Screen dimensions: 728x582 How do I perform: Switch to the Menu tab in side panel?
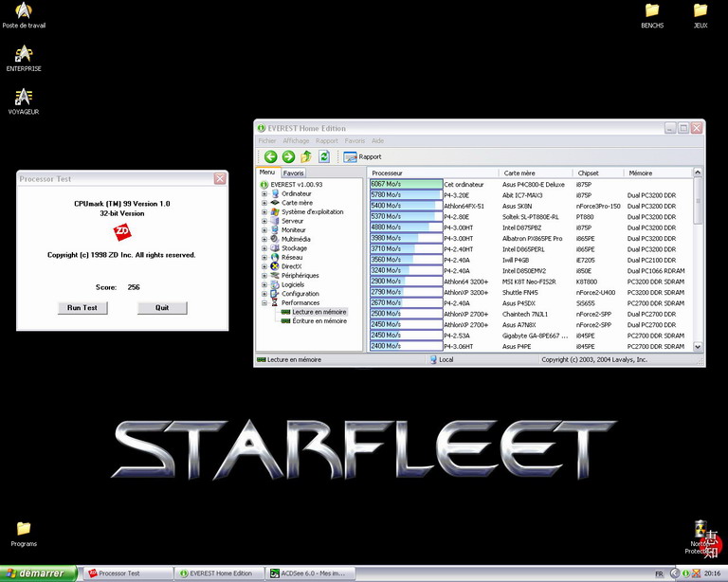pyautogui.click(x=267, y=173)
